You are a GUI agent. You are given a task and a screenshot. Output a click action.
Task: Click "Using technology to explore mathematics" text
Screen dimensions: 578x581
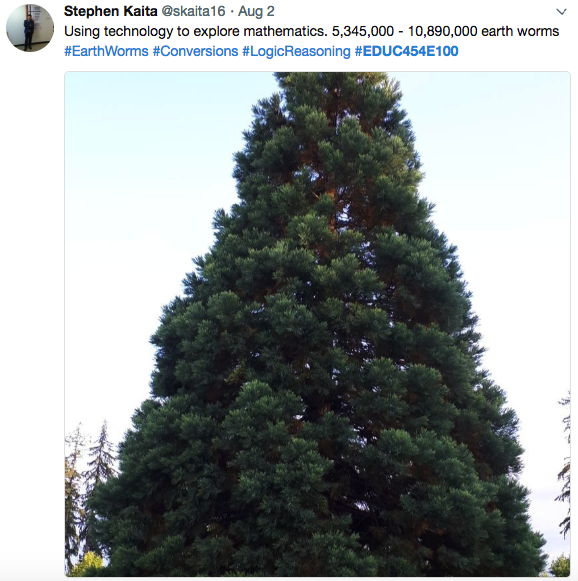196,31
